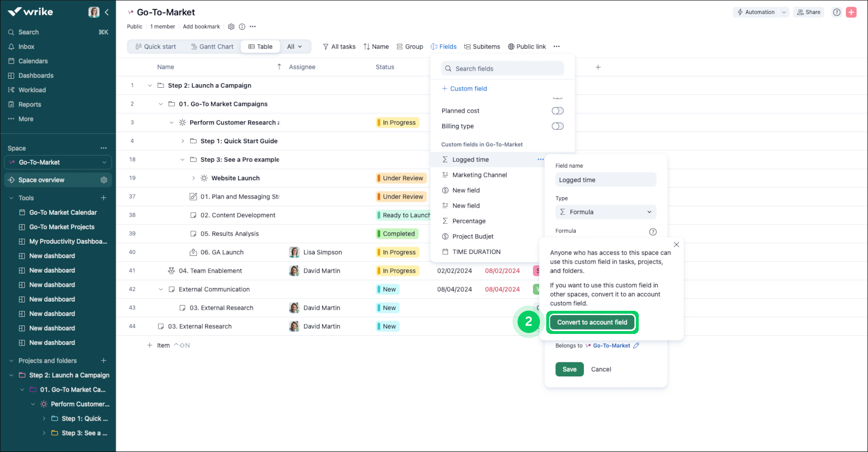Viewport: 868px width, 452px height.
Task: Enable the Billing type field toggle
Action: click(557, 126)
